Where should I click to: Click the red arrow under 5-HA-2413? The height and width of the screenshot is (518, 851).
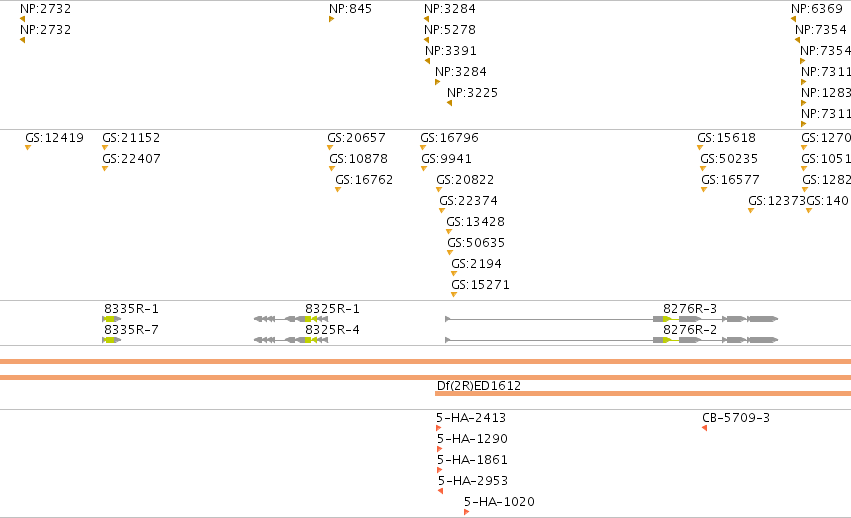439,428
